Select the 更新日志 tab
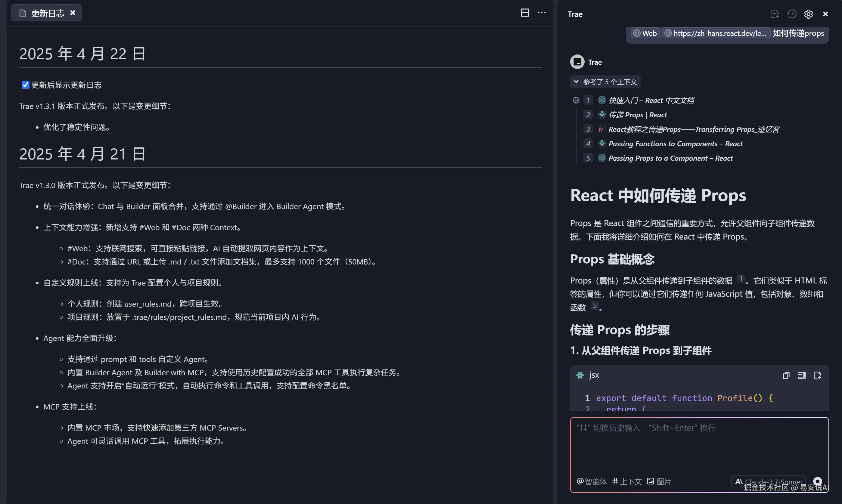Viewport: 842px width, 504px height. click(x=47, y=13)
